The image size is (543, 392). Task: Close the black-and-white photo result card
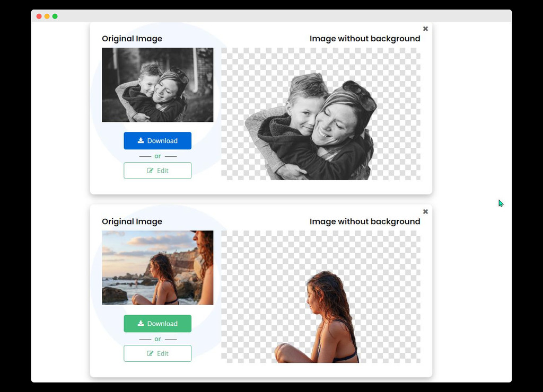point(425,29)
